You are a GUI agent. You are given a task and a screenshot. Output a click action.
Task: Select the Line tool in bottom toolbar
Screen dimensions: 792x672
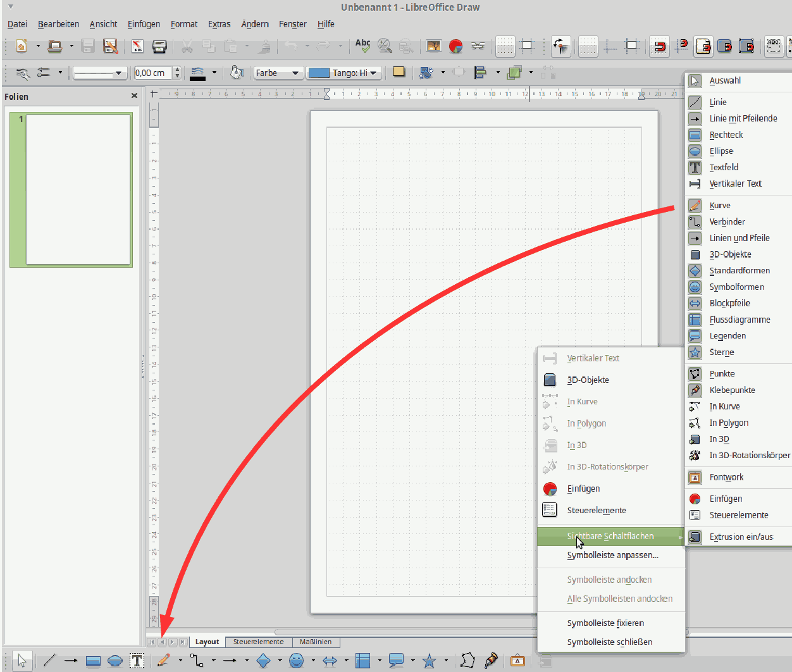click(49, 661)
